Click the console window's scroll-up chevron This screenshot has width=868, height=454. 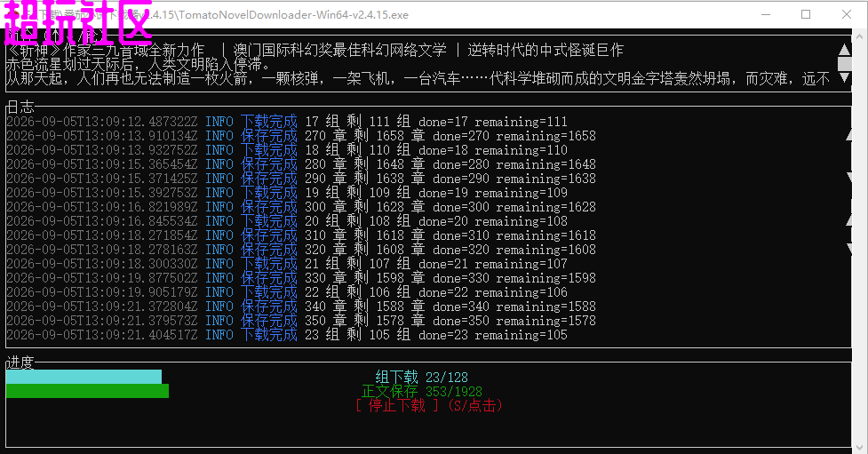coord(859,36)
